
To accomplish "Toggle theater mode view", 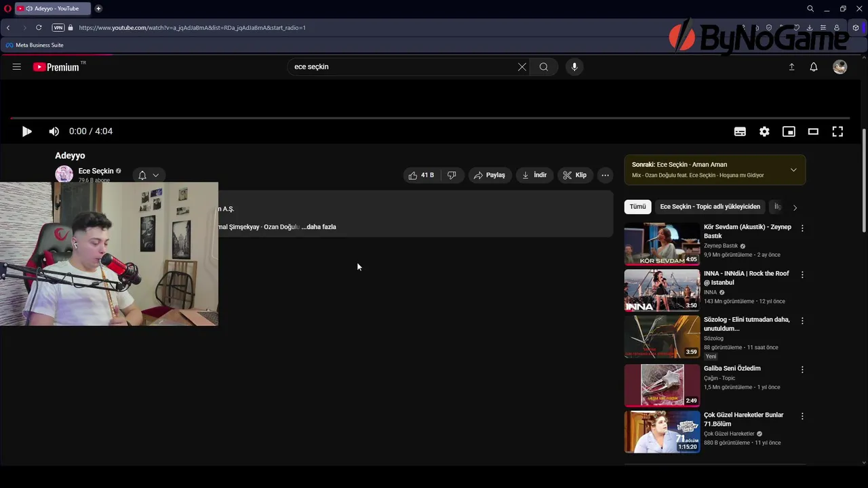I will pyautogui.click(x=813, y=131).
